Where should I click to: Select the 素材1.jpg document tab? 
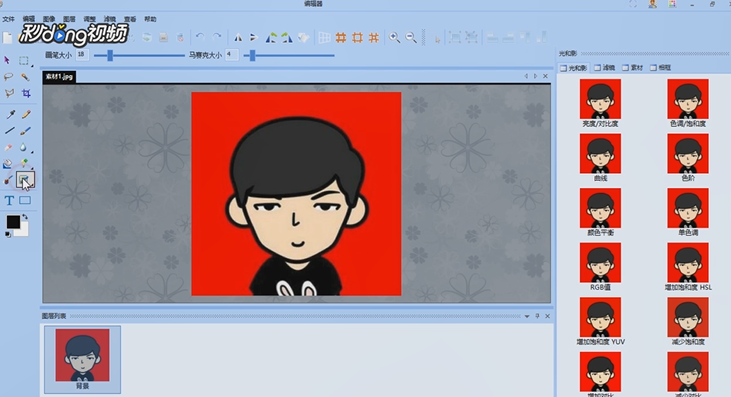tap(59, 77)
